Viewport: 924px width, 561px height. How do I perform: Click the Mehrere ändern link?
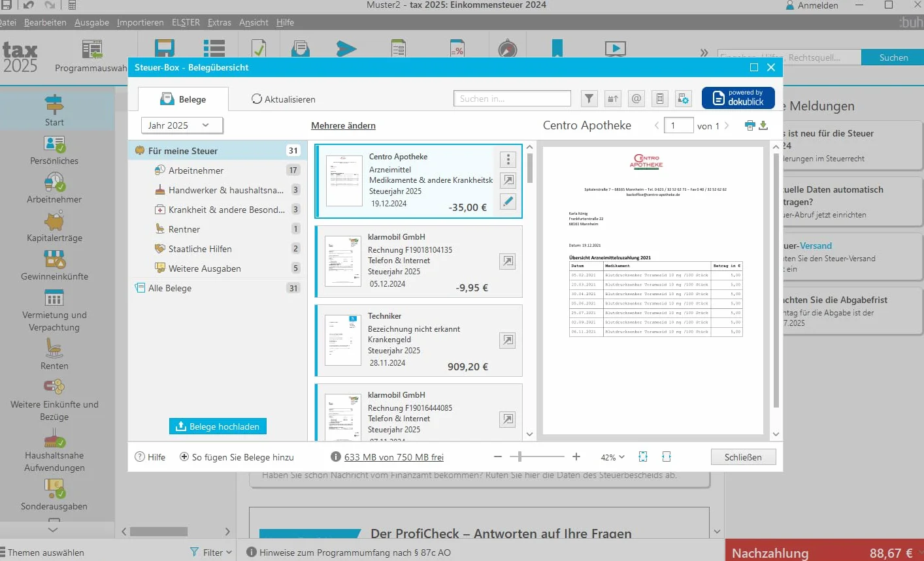(x=343, y=125)
